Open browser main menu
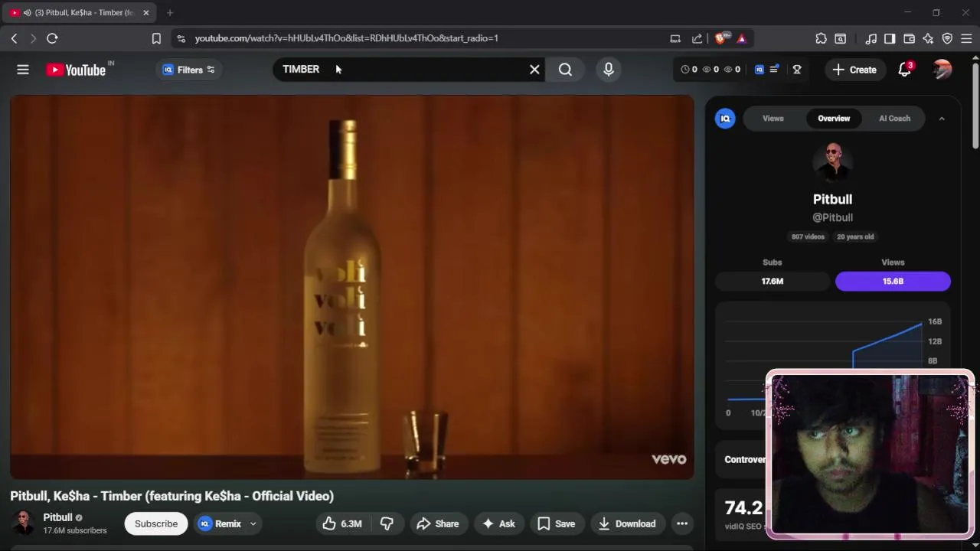This screenshot has height=551, width=980. [966, 38]
